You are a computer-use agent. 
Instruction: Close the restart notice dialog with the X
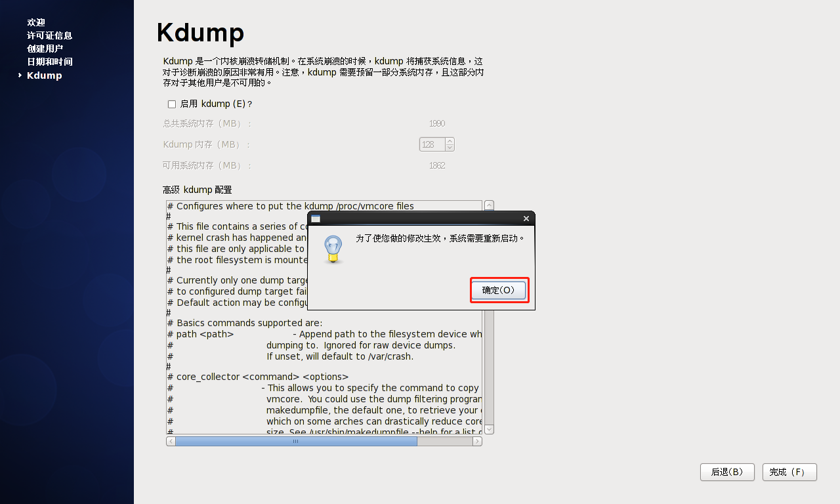(x=526, y=219)
